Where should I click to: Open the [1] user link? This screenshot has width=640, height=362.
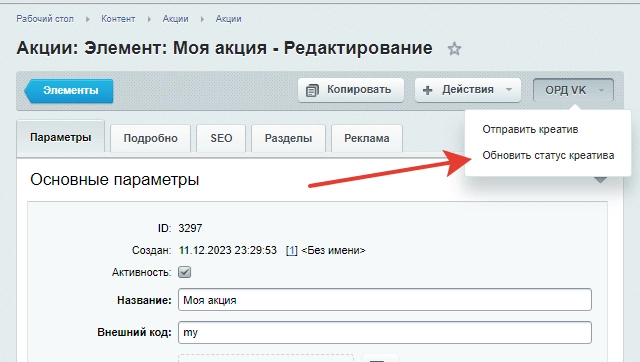click(292, 250)
